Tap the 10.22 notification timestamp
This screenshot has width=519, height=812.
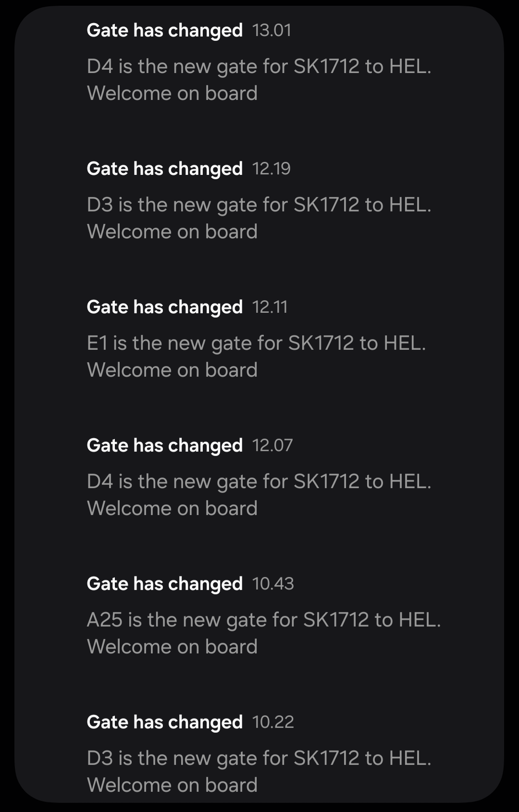coord(272,722)
